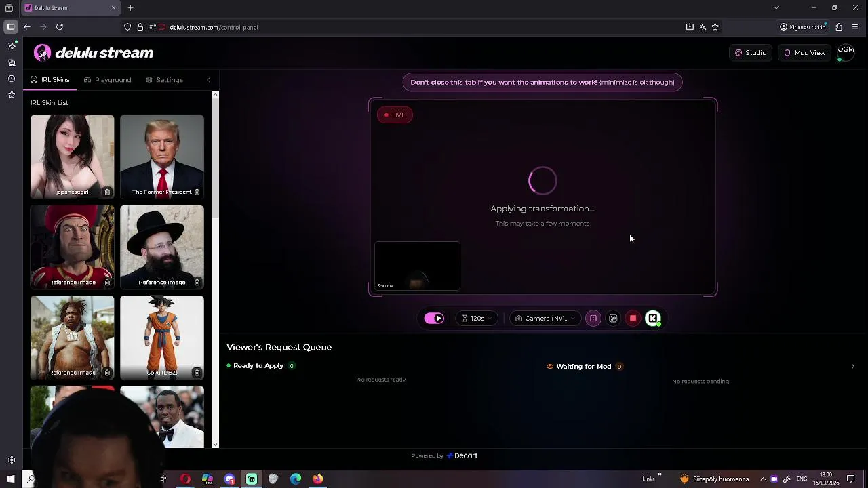
Task: Open the Studio page
Action: pos(751,53)
